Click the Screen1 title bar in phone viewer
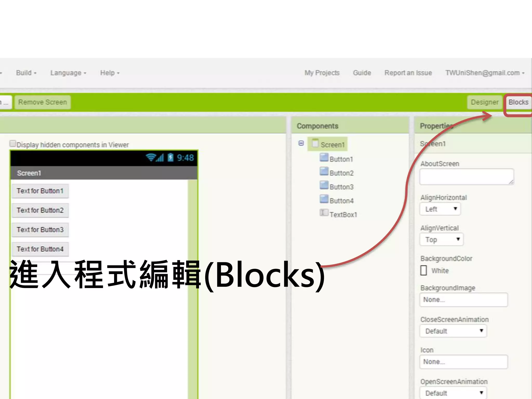The width and height of the screenshot is (532, 399). click(x=104, y=173)
